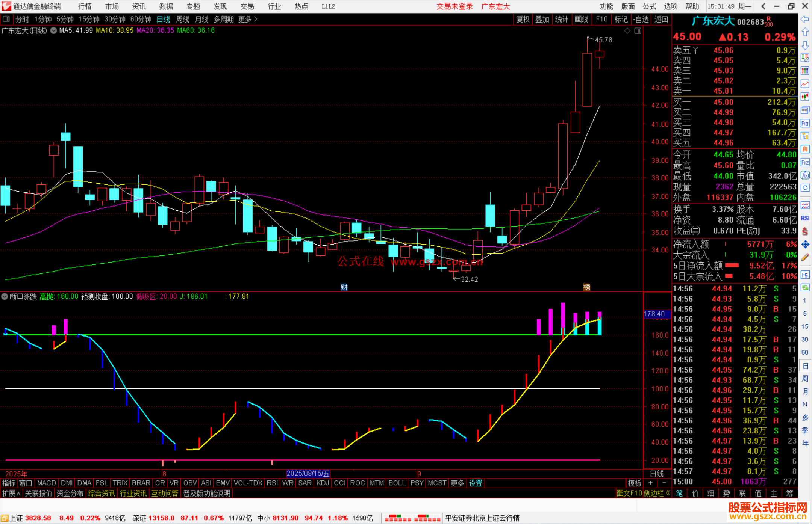
Task: Click the 画线 drawing button
Action: point(582,19)
